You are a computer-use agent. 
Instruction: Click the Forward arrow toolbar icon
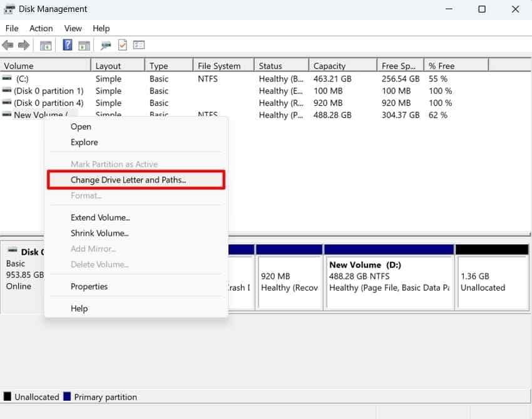click(23, 45)
